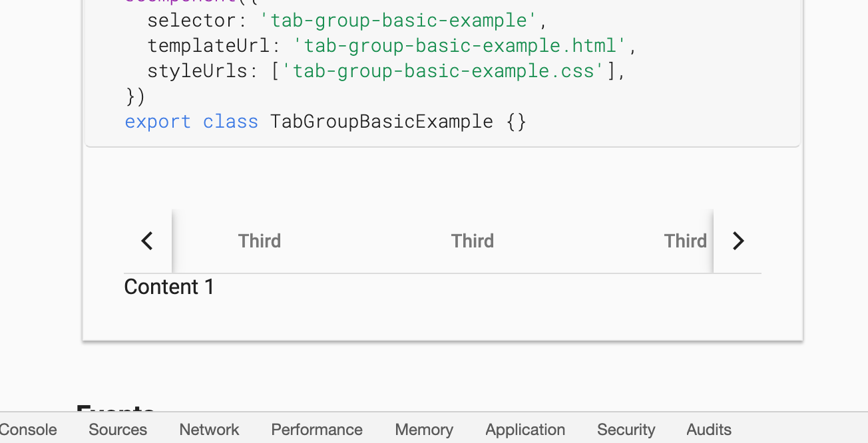This screenshot has width=868, height=443.
Task: Open the Application panel
Action: coord(525,430)
